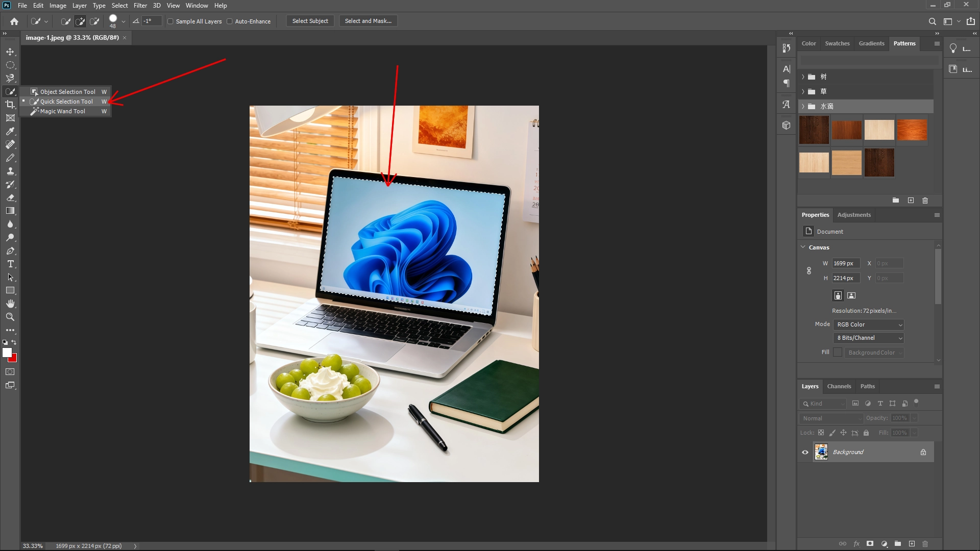Image resolution: width=980 pixels, height=551 pixels.
Task: Select the Zoom tool
Action: [x=10, y=317]
